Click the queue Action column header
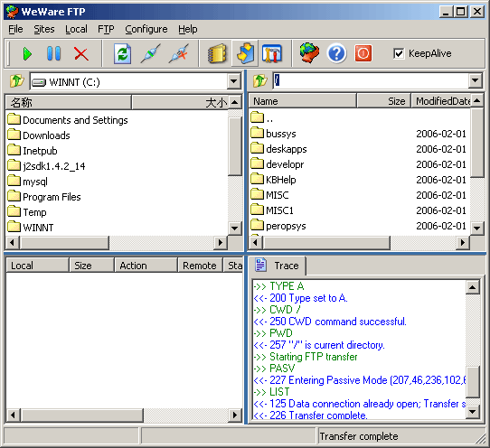 [146, 266]
